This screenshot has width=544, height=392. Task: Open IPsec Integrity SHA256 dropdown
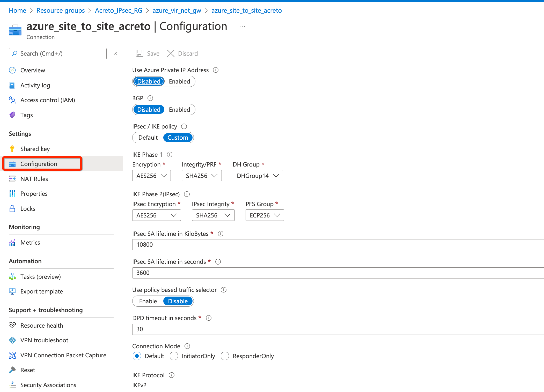(213, 215)
